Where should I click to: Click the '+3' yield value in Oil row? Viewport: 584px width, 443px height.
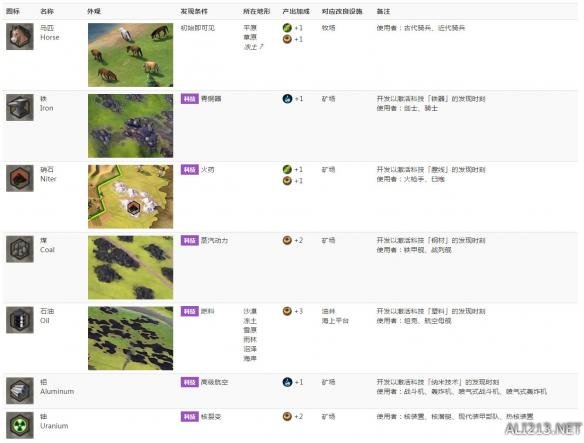click(x=299, y=311)
